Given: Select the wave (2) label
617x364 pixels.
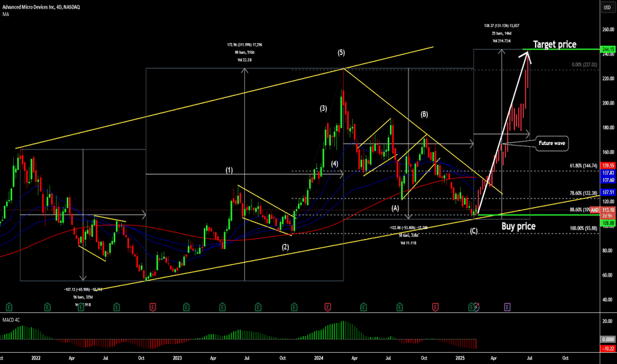Looking at the screenshot, I should [x=285, y=247].
